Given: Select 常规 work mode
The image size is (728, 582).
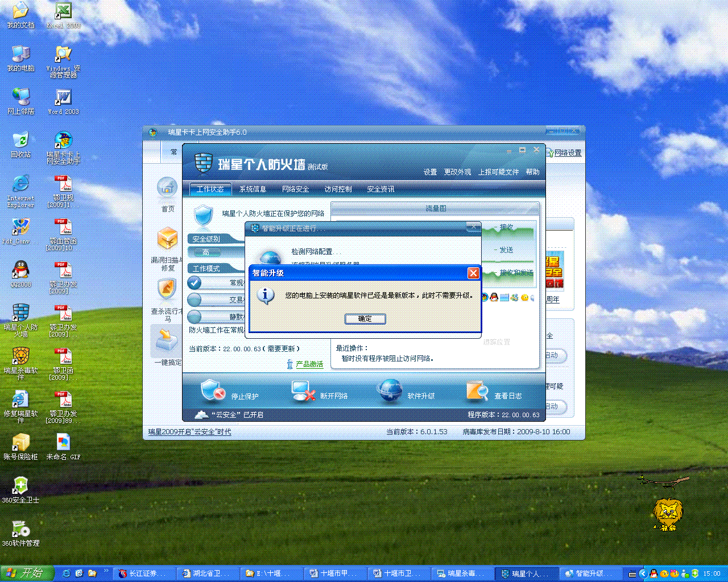Looking at the screenshot, I should tap(195, 282).
